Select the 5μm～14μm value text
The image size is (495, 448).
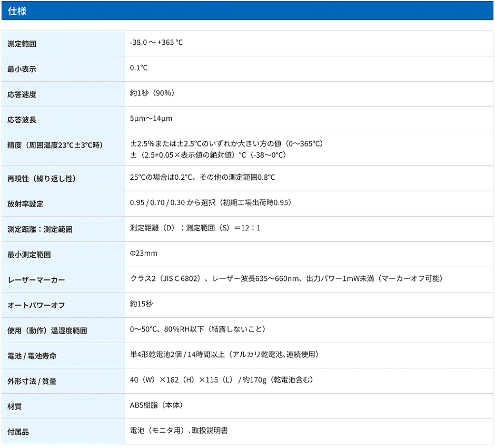click(x=151, y=119)
